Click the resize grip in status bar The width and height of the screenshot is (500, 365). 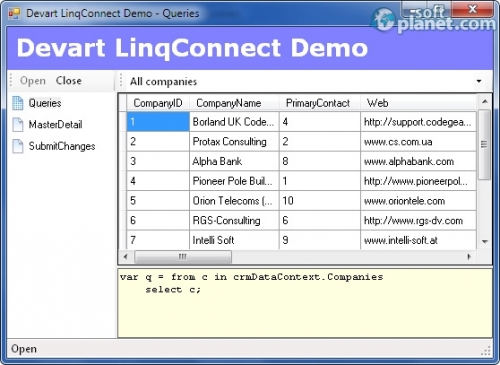[486, 351]
